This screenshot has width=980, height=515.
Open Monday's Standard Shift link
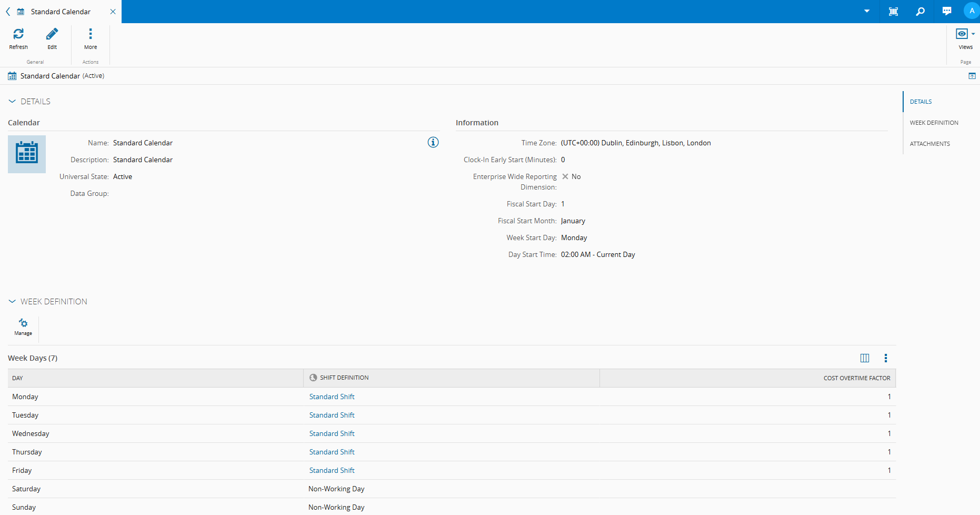tap(332, 397)
